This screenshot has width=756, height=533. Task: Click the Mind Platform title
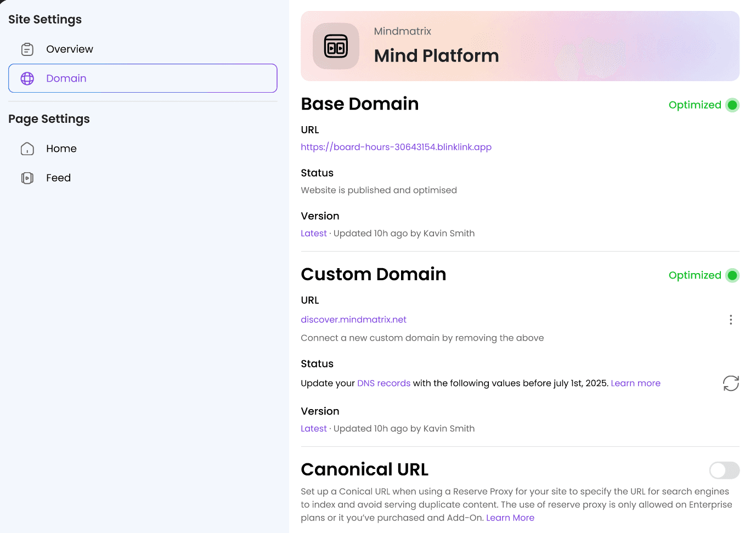(436, 56)
